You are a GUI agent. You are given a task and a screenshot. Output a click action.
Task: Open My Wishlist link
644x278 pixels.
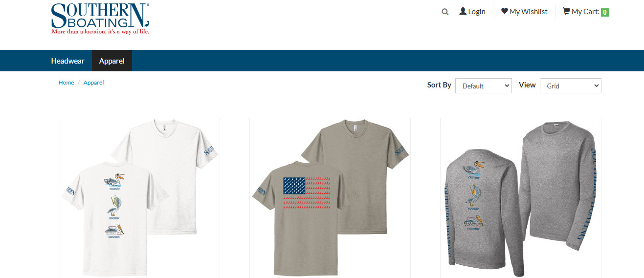529,11
